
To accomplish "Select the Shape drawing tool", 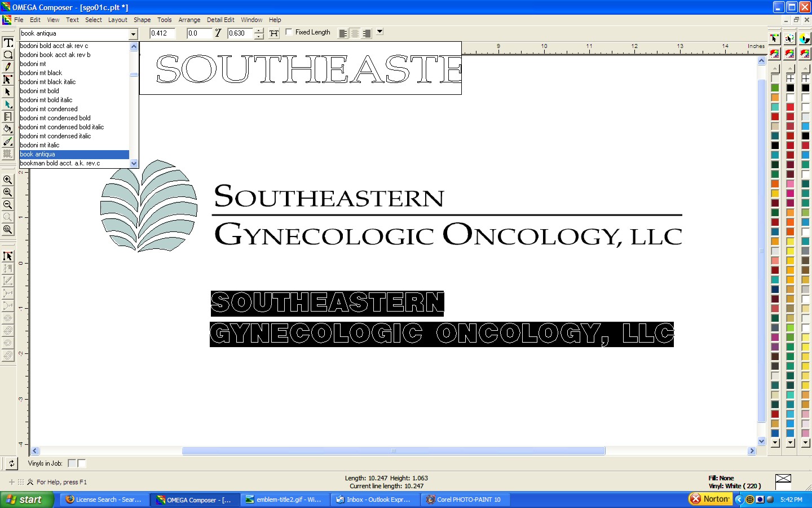I will (x=8, y=55).
